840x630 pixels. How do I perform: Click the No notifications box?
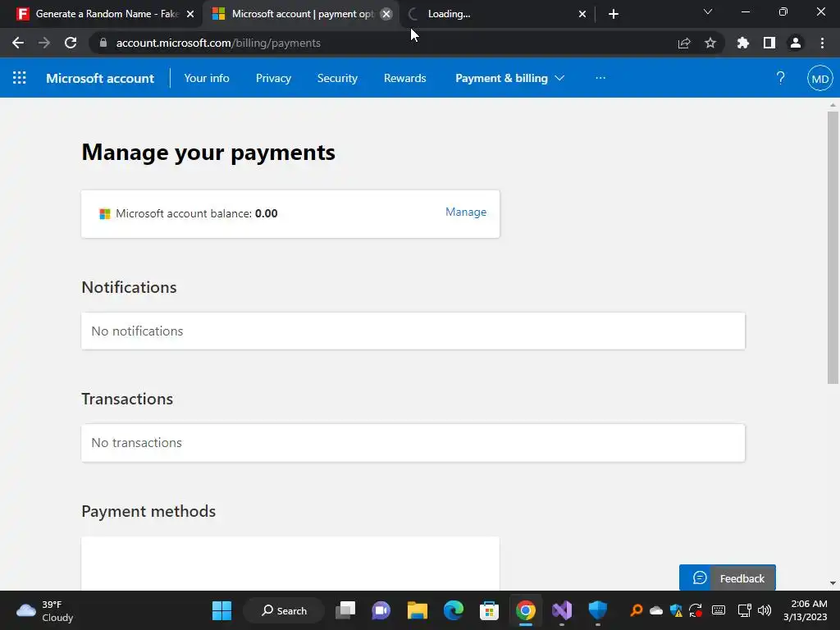pyautogui.click(x=413, y=331)
